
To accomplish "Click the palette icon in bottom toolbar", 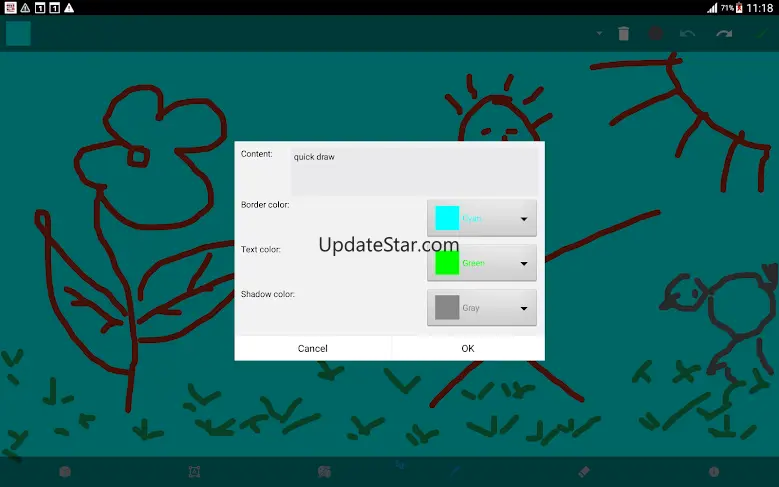I will (324, 472).
